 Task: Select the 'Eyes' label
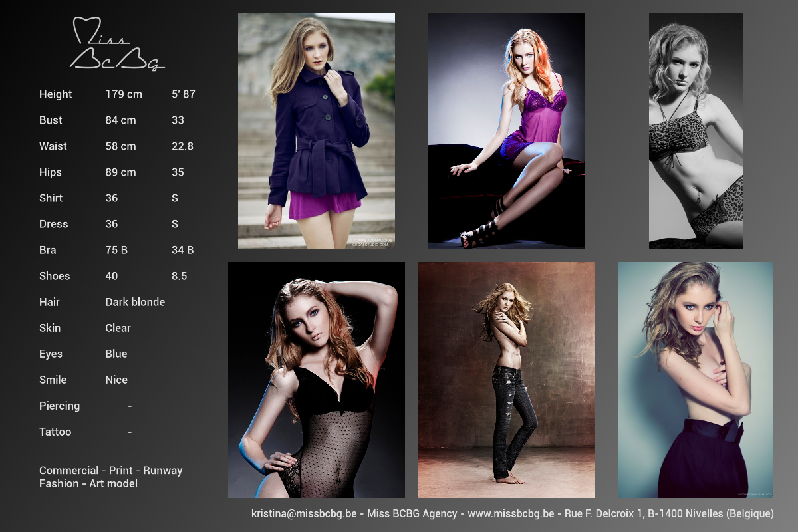tap(51, 354)
